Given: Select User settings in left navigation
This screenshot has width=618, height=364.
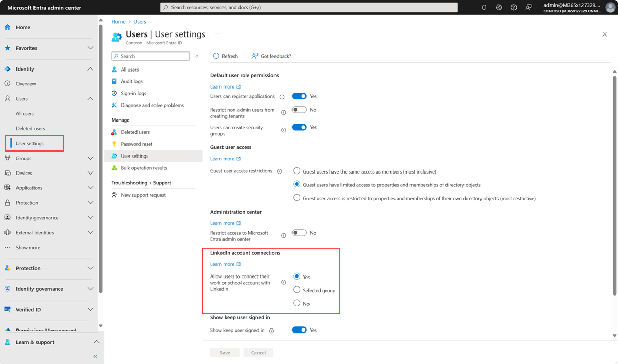Looking at the screenshot, I should [x=30, y=144].
